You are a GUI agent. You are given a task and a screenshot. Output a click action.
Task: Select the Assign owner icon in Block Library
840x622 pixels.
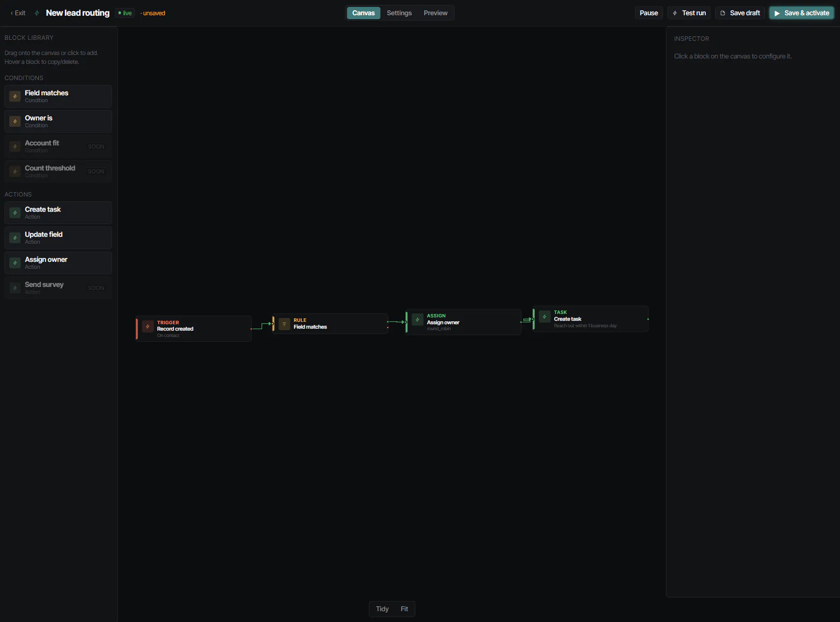click(15, 263)
